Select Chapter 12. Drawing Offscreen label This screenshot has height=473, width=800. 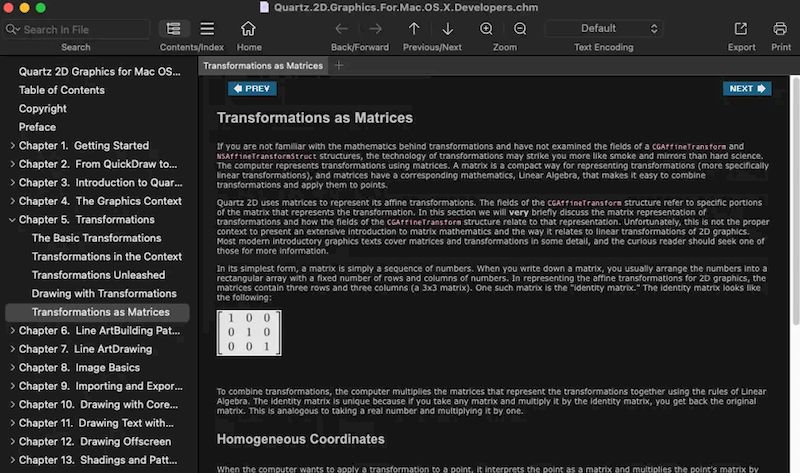95,441
